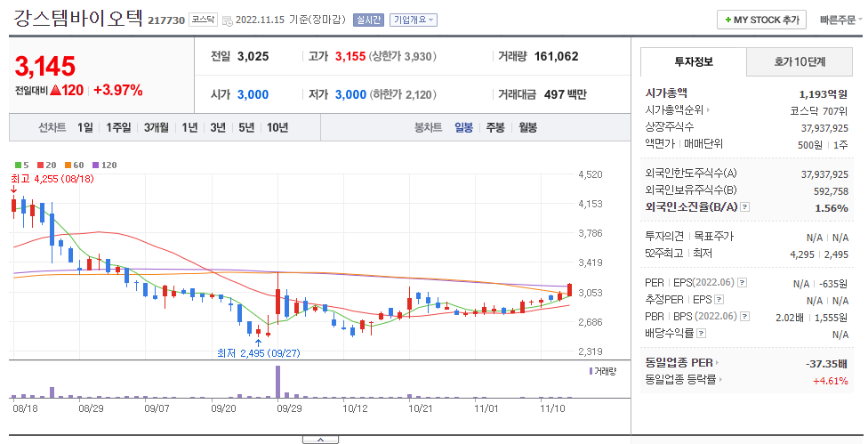
Task: Select the 주봉 weekly candle chart
Action: tap(494, 128)
